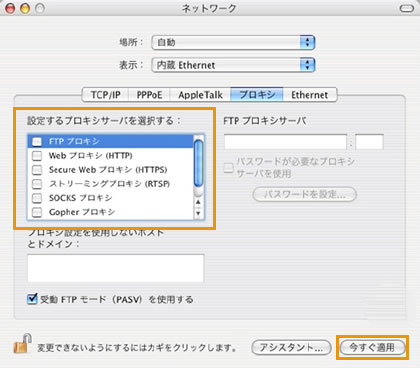Select the Gopher プロキシ row text
420x368 pixels.
82,212
